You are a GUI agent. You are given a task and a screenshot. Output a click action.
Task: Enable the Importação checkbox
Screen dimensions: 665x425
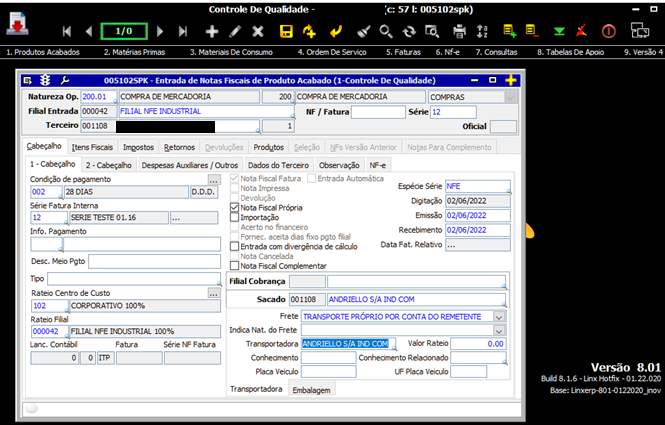point(234,217)
